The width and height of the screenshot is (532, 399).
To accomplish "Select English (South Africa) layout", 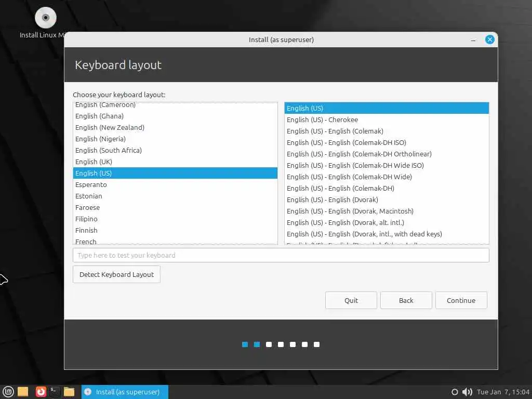I will (x=175, y=150).
